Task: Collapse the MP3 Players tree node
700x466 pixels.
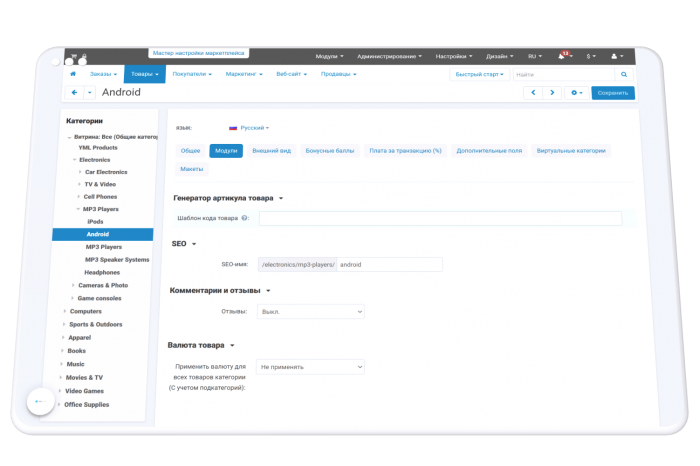Action: tap(78, 209)
